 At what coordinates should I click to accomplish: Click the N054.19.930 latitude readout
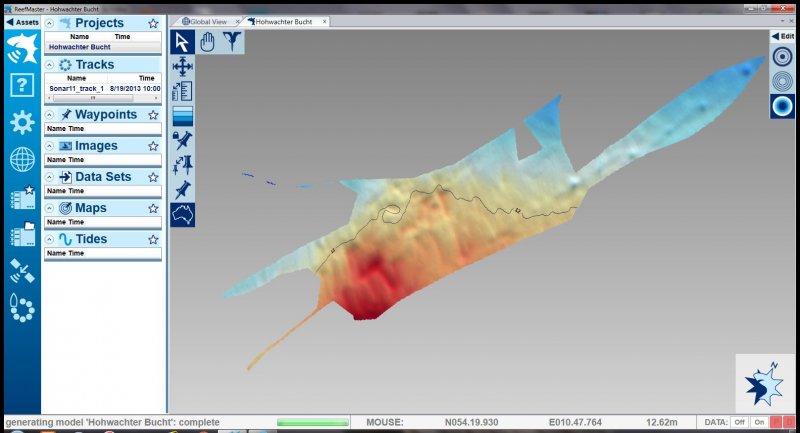[471, 422]
